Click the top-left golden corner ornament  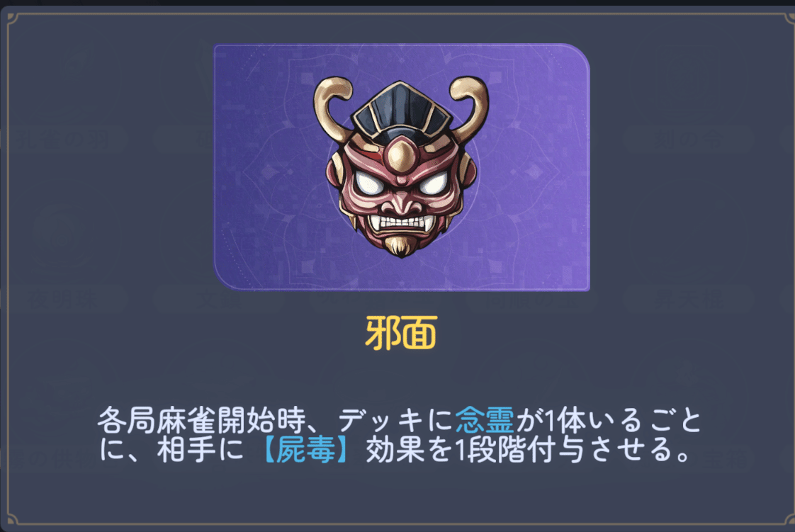pos(13,18)
